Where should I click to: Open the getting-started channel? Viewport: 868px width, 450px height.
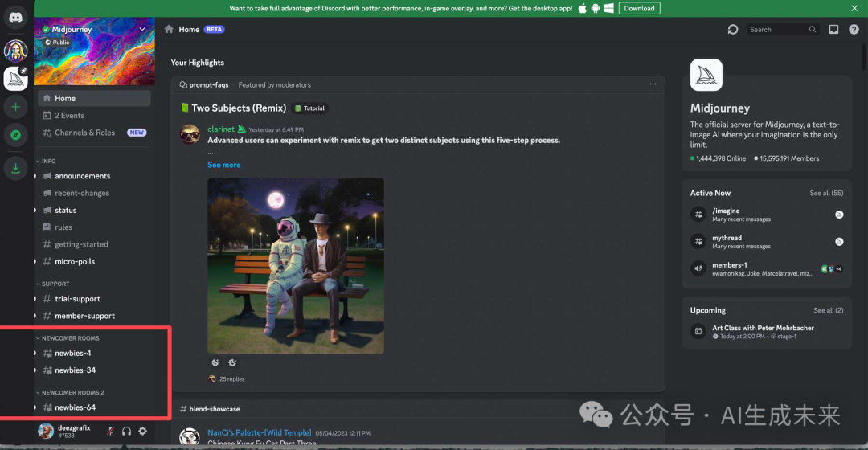94,244
